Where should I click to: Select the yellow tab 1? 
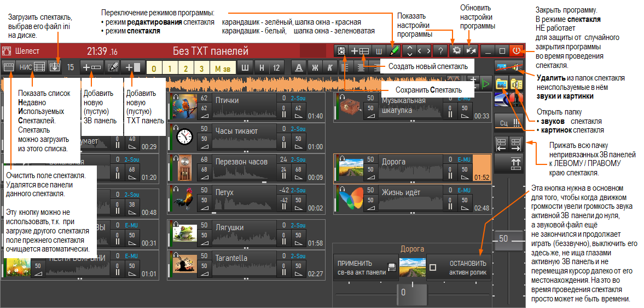click(x=170, y=68)
